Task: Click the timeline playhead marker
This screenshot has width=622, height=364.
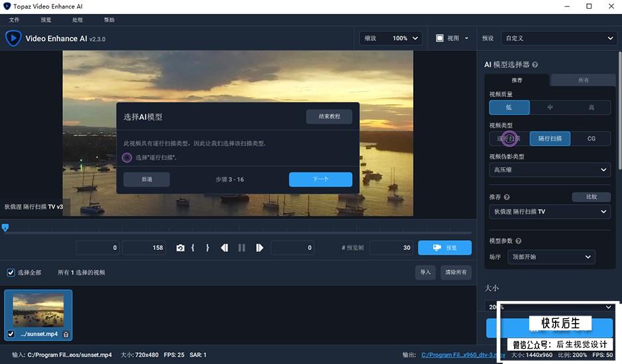Action: point(5,227)
